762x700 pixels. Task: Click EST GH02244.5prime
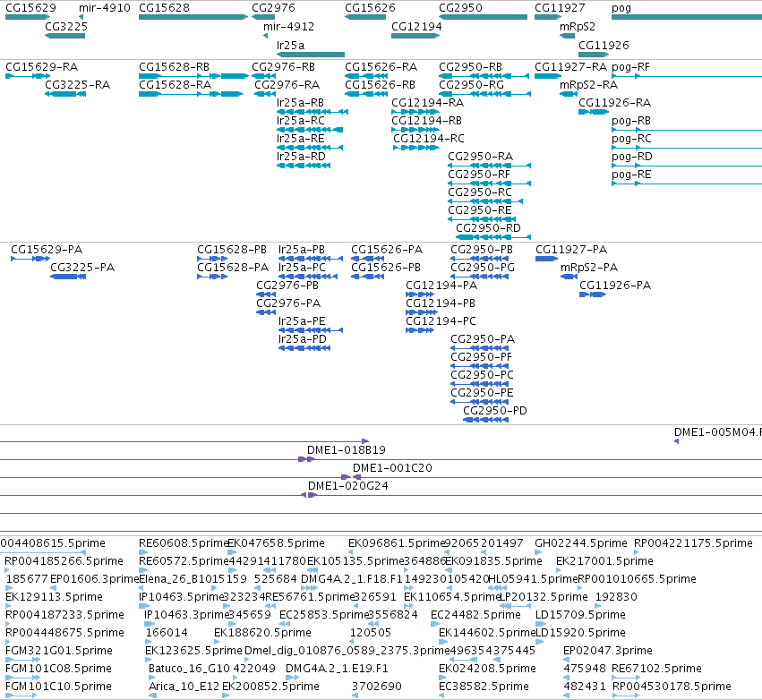581,543
